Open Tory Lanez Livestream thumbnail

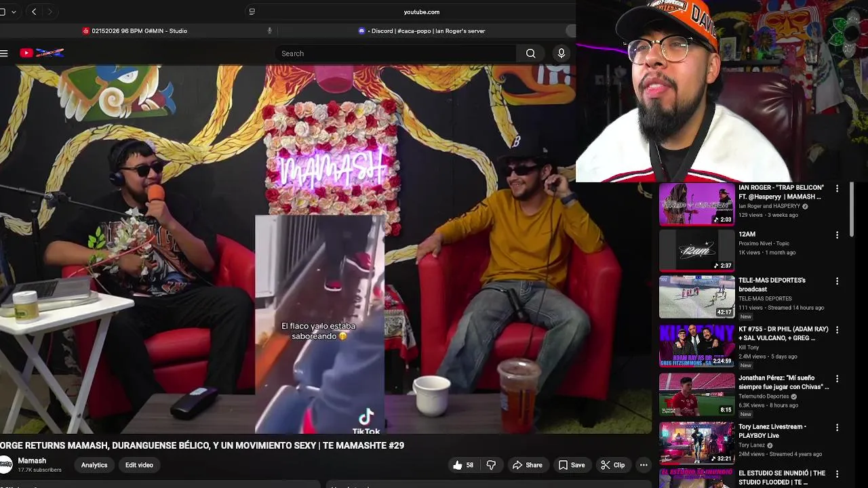[x=696, y=443]
